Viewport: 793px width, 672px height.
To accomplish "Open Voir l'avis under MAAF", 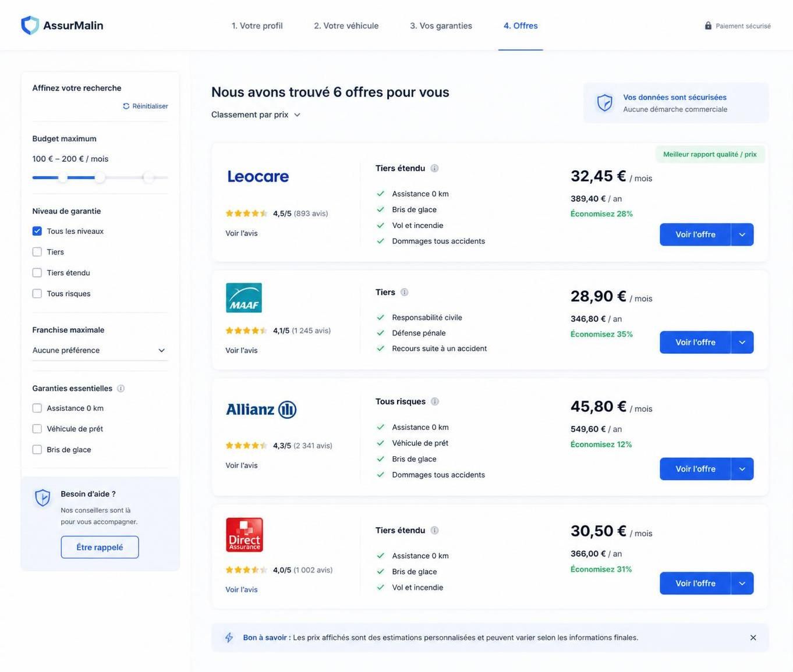I will click(242, 350).
